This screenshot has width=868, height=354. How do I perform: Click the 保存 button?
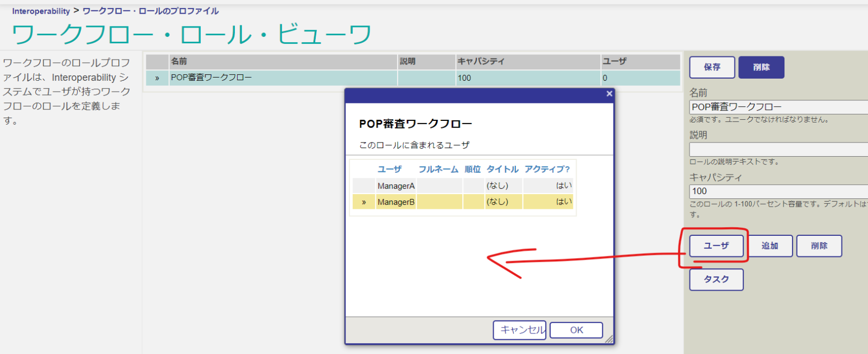(x=712, y=67)
